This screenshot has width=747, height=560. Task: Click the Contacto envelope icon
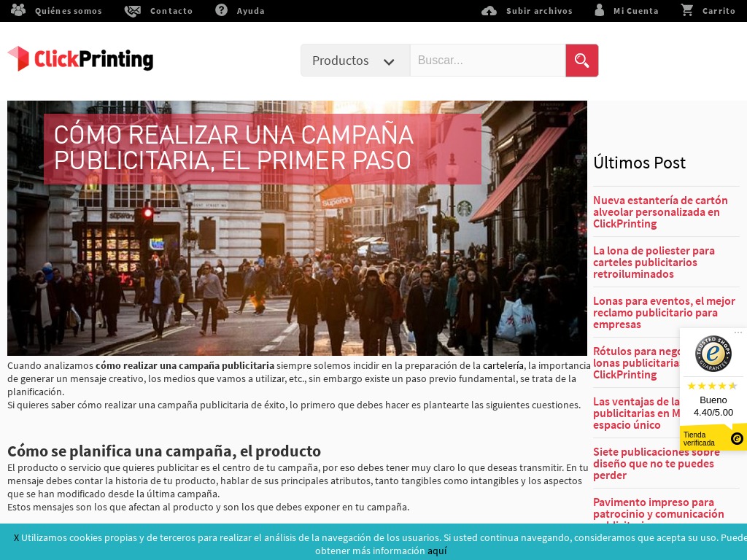pos(133,10)
